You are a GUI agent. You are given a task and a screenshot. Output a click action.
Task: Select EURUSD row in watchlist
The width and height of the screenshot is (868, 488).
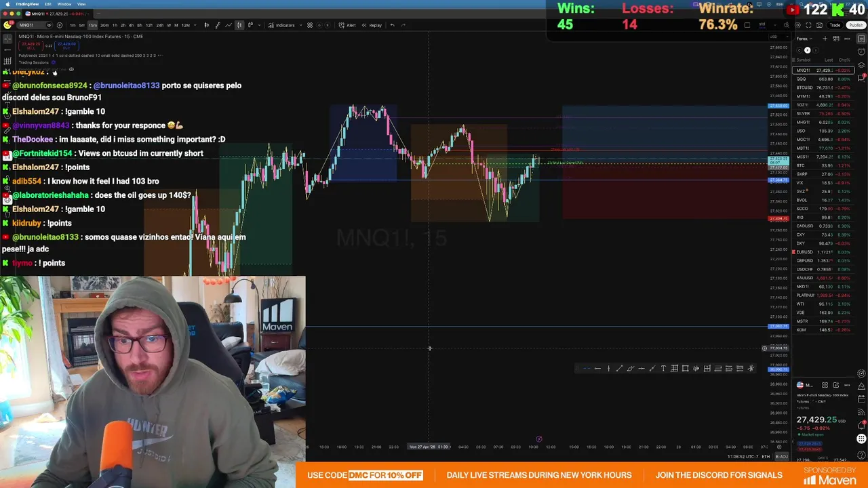(x=823, y=252)
